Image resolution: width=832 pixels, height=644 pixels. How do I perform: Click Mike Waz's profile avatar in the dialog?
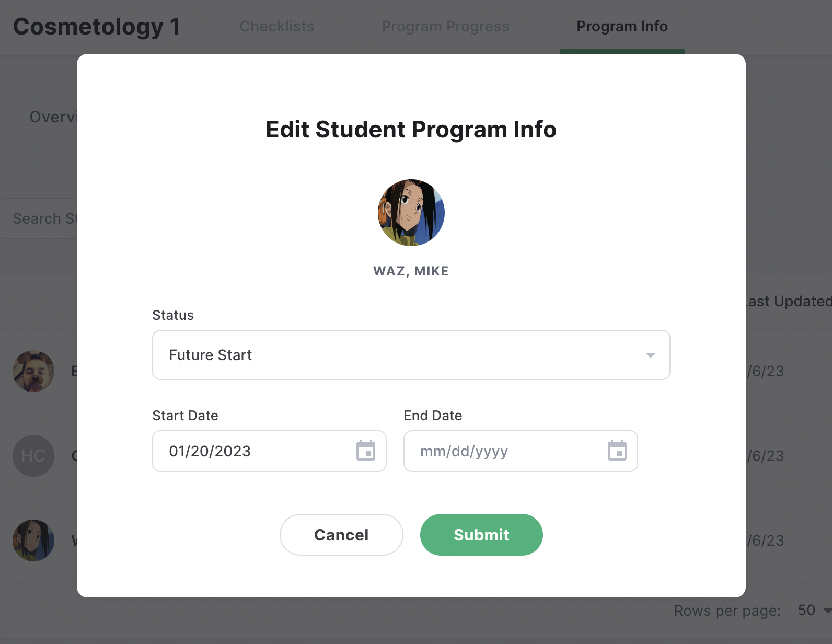411,213
